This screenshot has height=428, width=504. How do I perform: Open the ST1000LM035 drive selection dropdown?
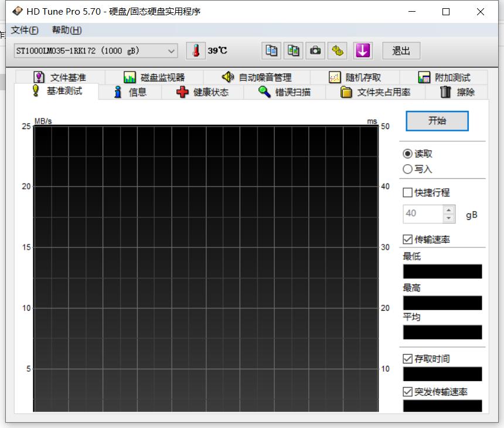pyautogui.click(x=172, y=51)
